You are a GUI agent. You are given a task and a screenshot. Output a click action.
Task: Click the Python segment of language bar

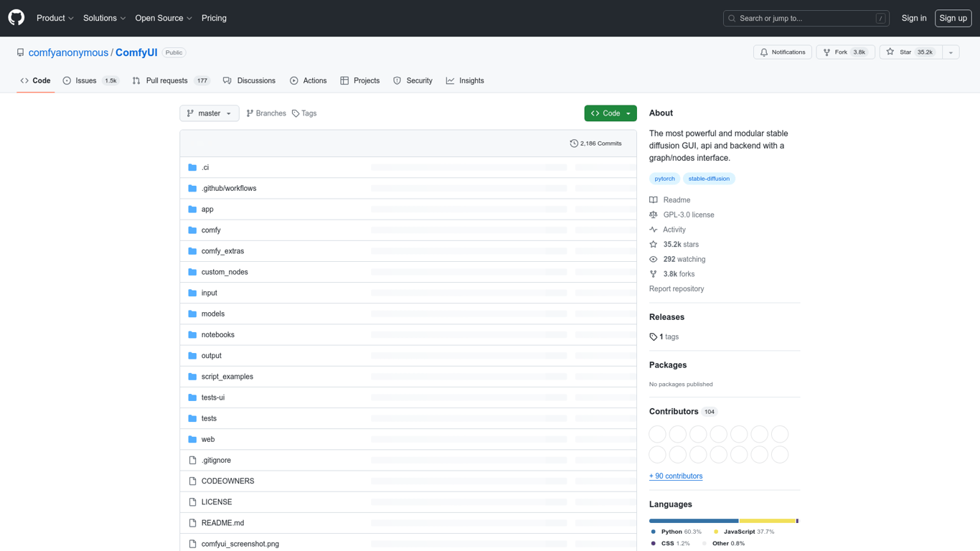694,521
